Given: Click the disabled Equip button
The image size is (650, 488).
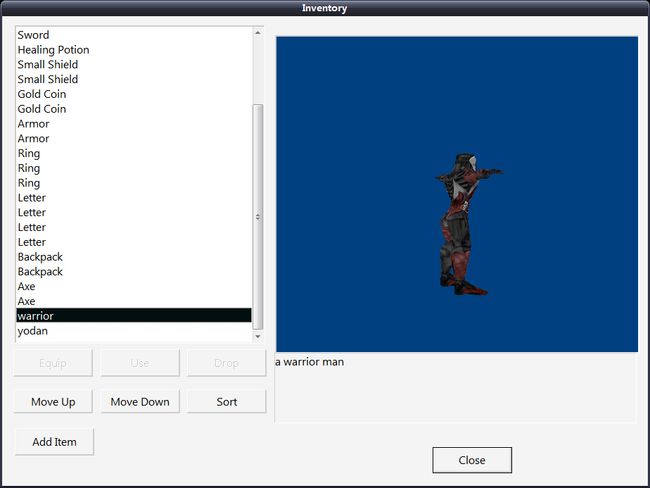Looking at the screenshot, I should (x=53, y=363).
